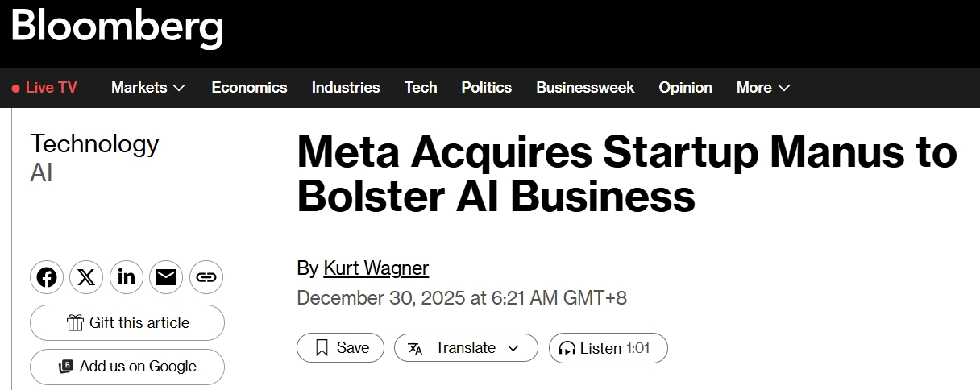Go to the Tech section
Image resolution: width=980 pixels, height=390 pixels.
[x=421, y=88]
